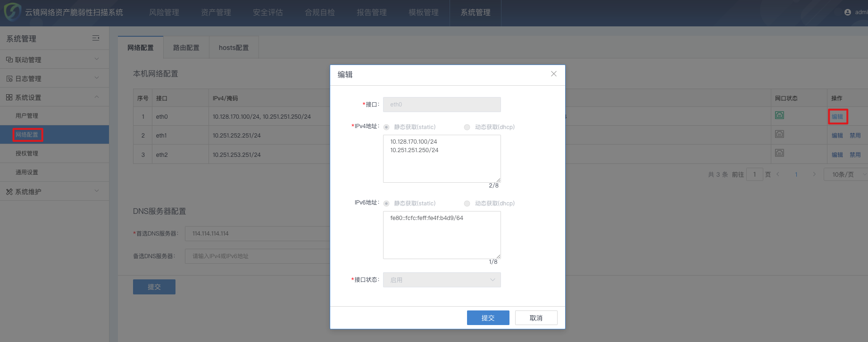Image resolution: width=868 pixels, height=342 pixels.
Task: Click the eth2 port status icon
Action: [780, 153]
